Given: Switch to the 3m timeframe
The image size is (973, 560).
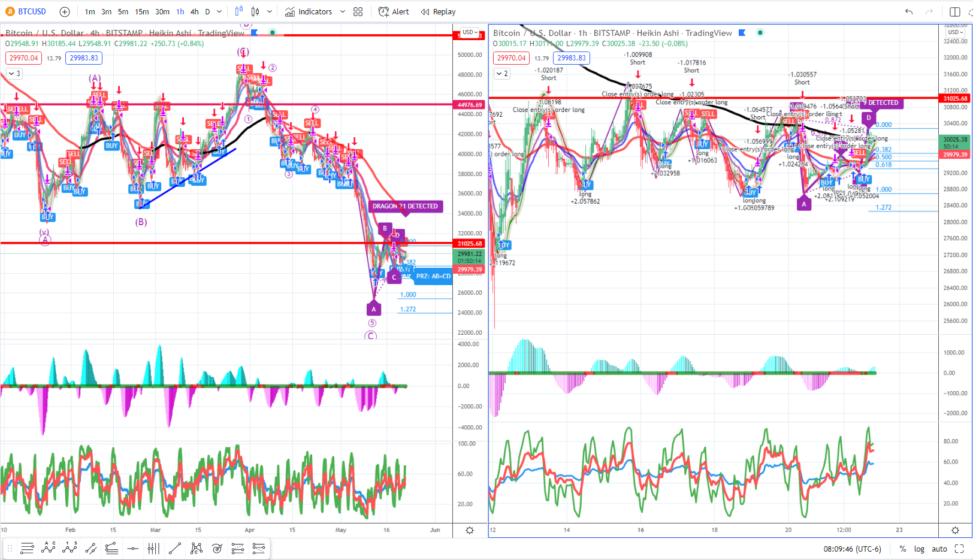Looking at the screenshot, I should pyautogui.click(x=106, y=11).
